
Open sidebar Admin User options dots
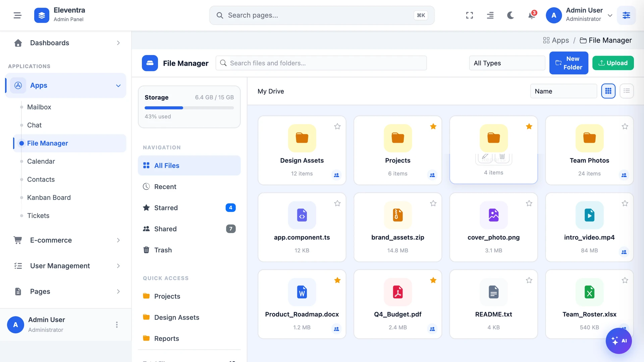tap(117, 325)
